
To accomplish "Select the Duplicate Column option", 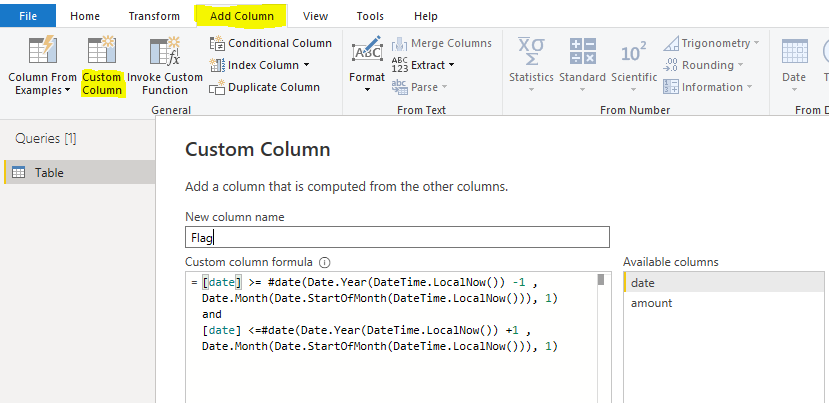I will (x=264, y=87).
